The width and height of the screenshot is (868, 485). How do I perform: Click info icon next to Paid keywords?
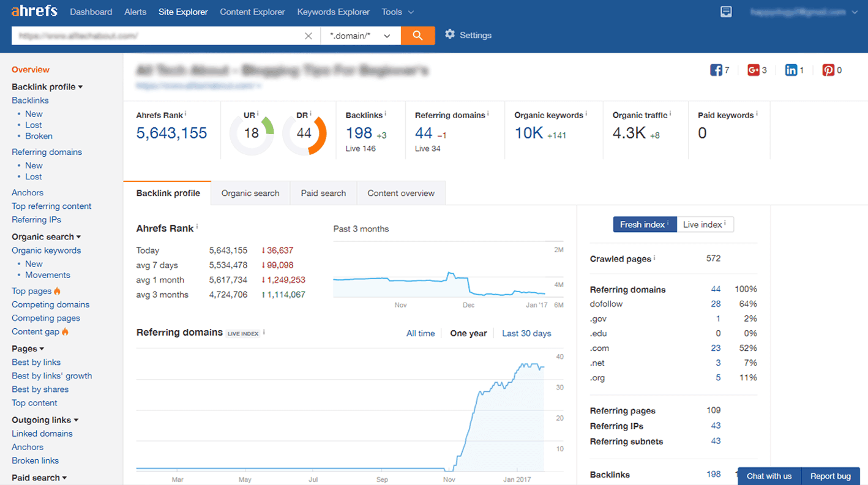click(x=757, y=114)
